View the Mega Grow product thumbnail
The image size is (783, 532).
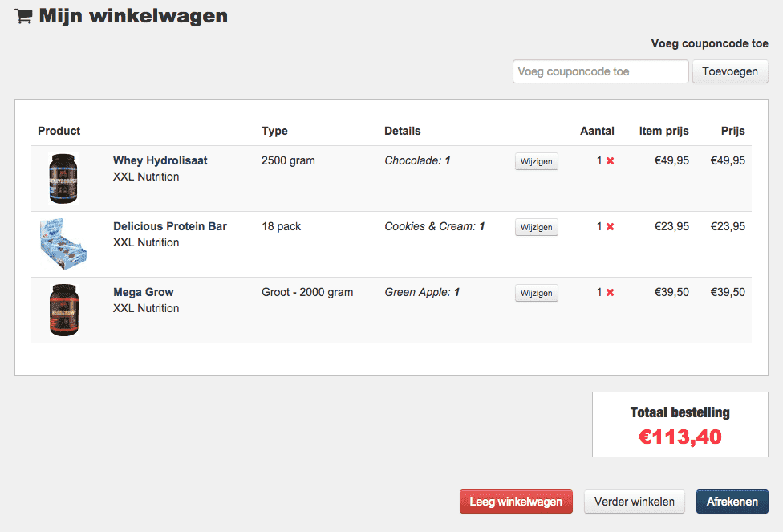point(63,310)
